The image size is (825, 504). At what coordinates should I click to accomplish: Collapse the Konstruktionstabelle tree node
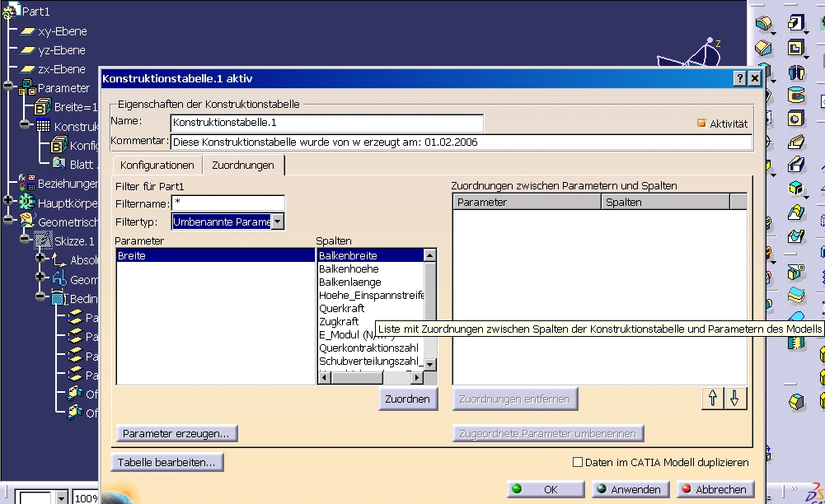pos(25,124)
